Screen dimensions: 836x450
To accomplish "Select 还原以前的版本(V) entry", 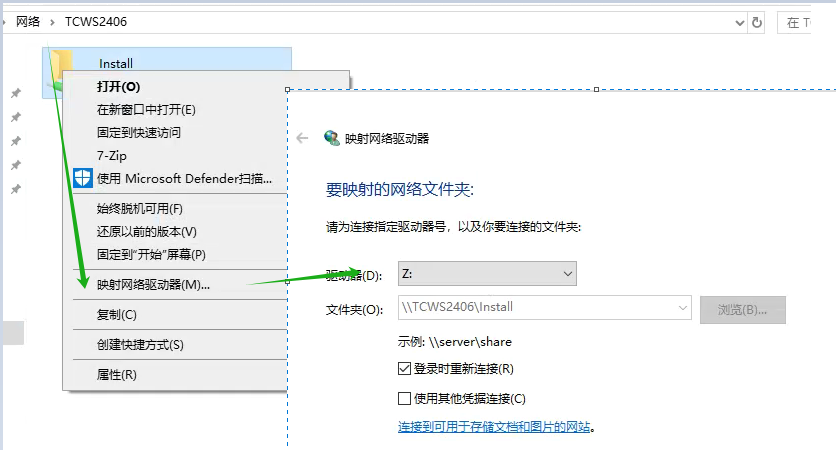I will pyautogui.click(x=147, y=231).
